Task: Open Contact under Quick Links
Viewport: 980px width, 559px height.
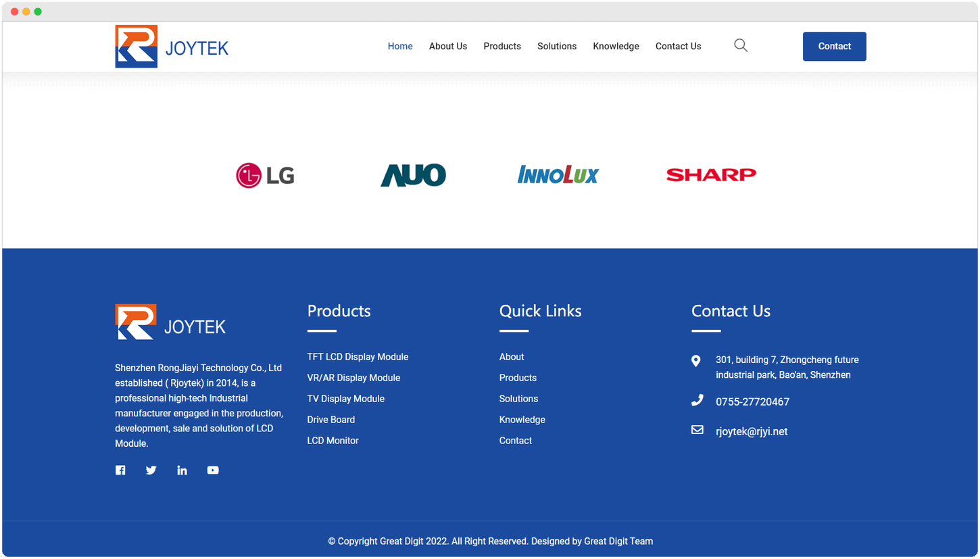Action: tap(515, 441)
